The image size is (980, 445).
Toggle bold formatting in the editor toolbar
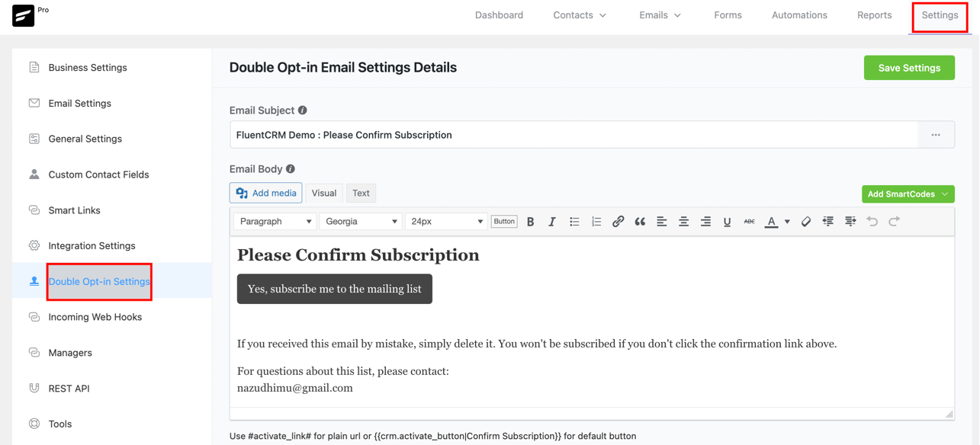pyautogui.click(x=531, y=222)
